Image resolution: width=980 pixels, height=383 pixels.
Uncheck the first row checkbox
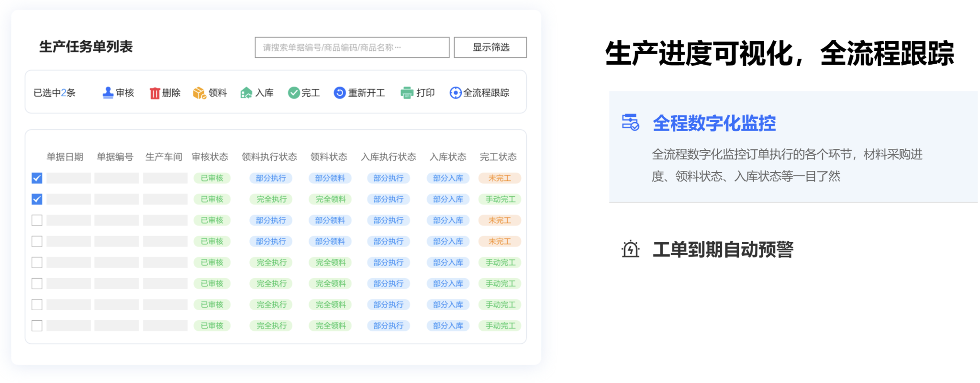[x=37, y=178]
